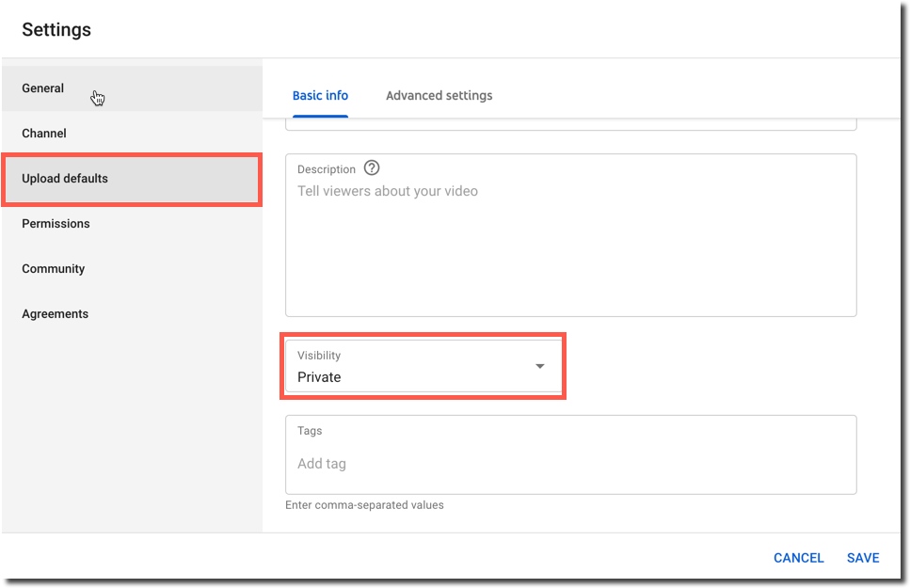Click the SAVE button
The width and height of the screenshot is (910, 588).
[x=863, y=558]
